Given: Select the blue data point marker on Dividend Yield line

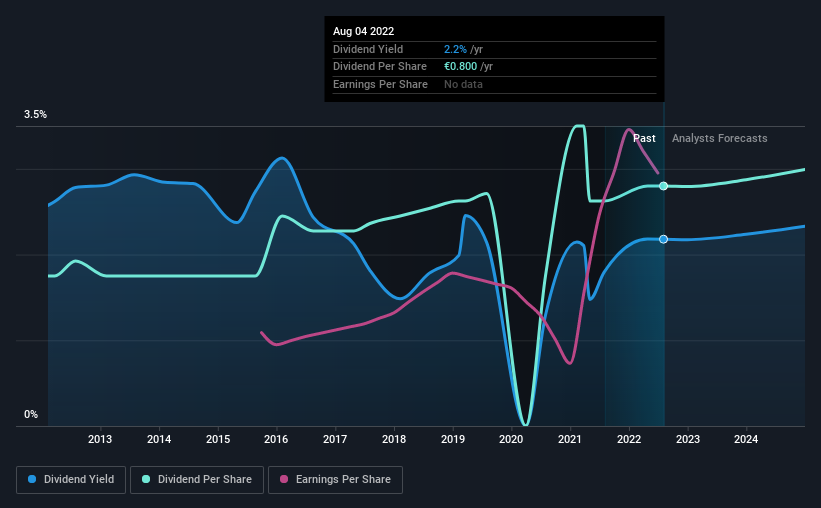Looking at the screenshot, I should 663,239.
